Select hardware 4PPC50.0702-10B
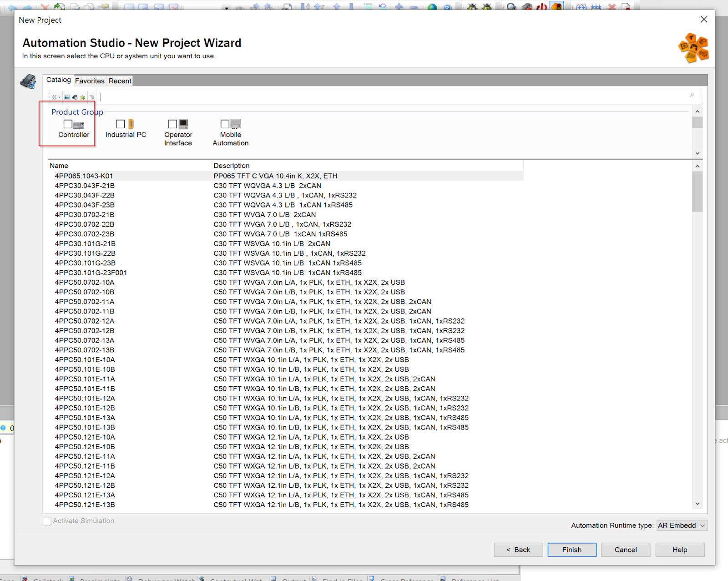The width and height of the screenshot is (728, 581). (85, 292)
